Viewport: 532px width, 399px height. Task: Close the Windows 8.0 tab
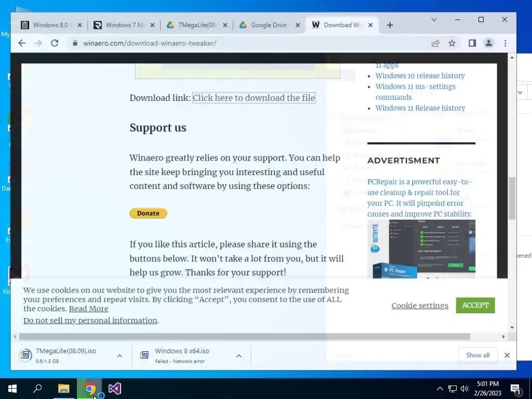click(79, 25)
